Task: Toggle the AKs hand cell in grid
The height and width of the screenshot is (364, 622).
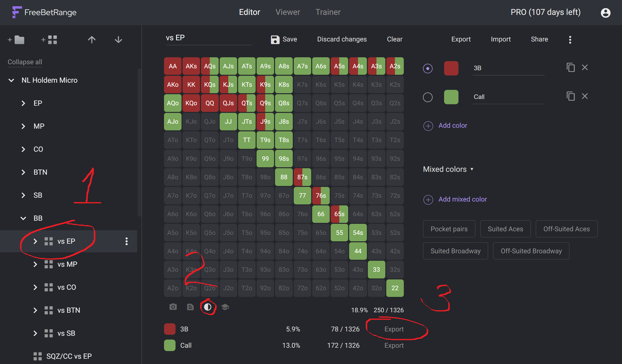Action: coord(191,66)
